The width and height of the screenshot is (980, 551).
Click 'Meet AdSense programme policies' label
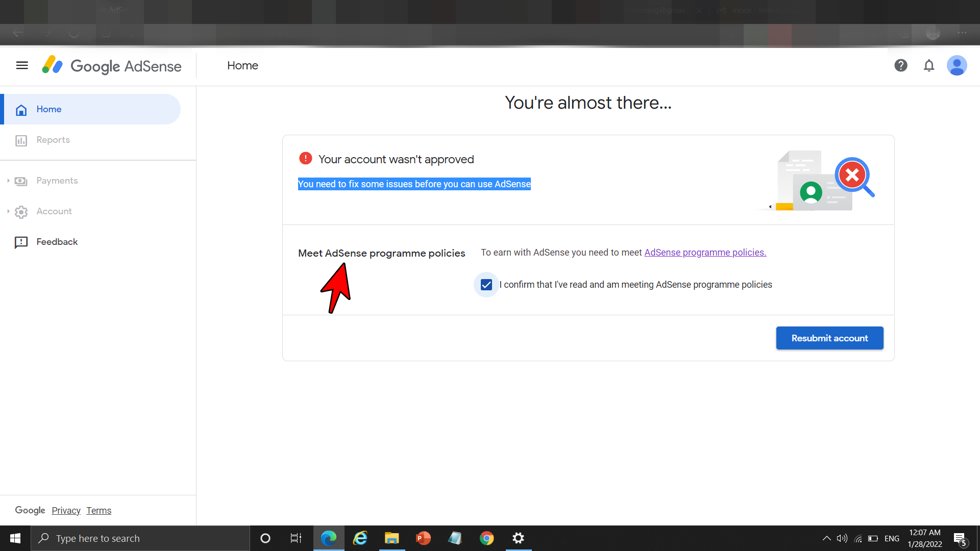coord(381,253)
